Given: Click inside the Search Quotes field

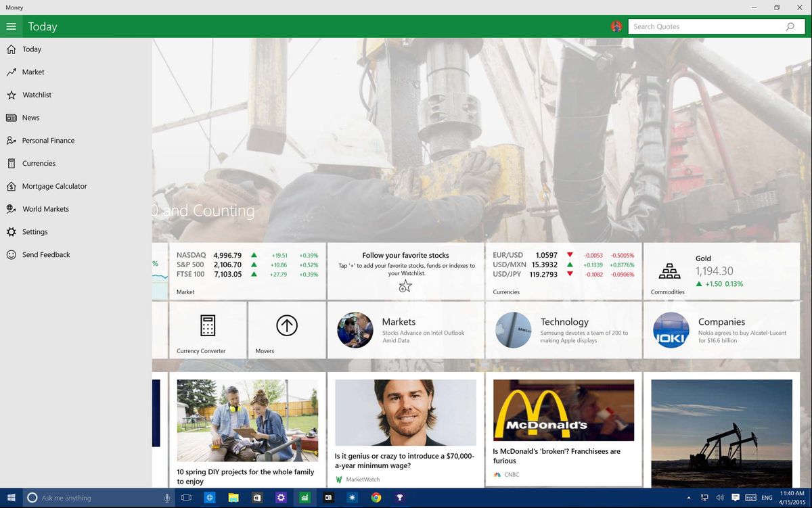Looking at the screenshot, I should point(704,26).
